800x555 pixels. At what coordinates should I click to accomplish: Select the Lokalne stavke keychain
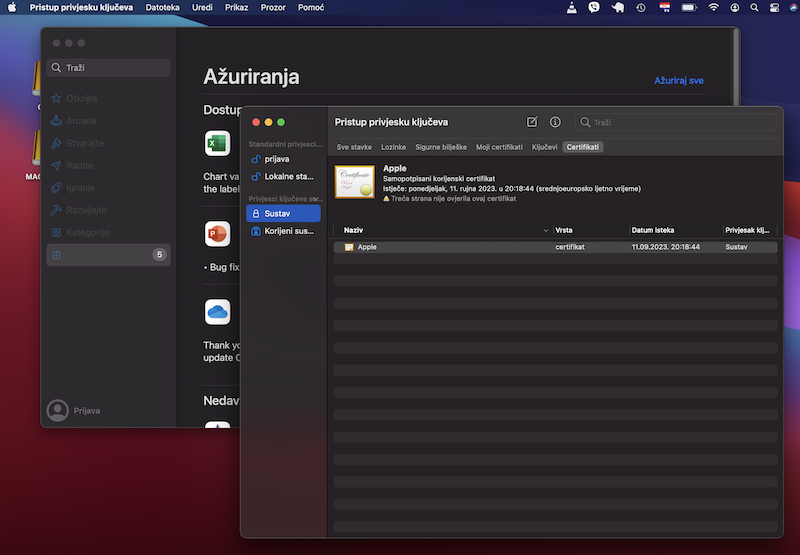click(283, 176)
